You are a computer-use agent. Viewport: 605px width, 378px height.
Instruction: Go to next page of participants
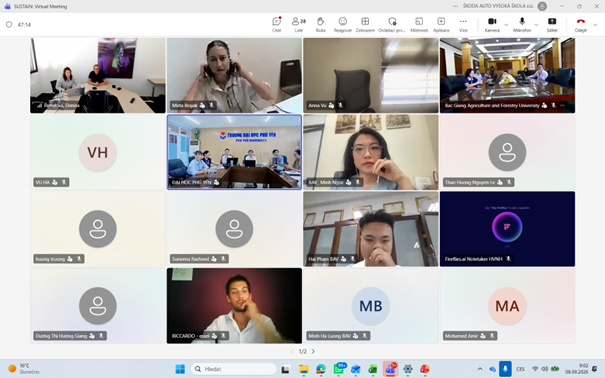click(x=313, y=351)
